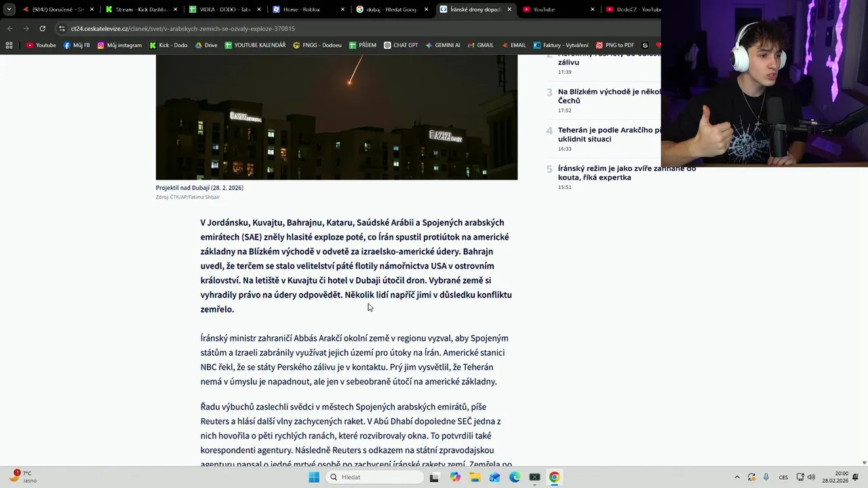Switch to the Doručené mail tab
This screenshot has width=868, height=488.
point(57,9)
